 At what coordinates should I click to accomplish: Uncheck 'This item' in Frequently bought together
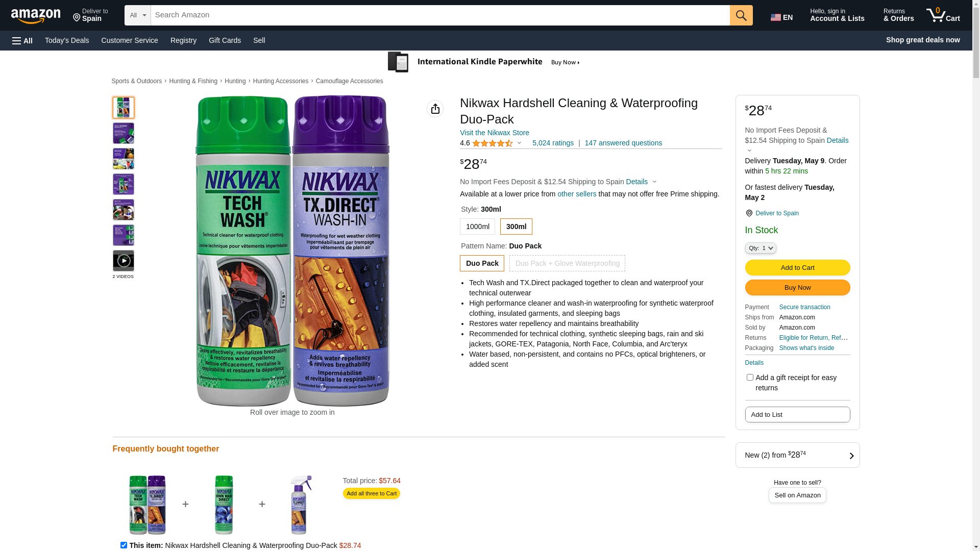click(124, 545)
